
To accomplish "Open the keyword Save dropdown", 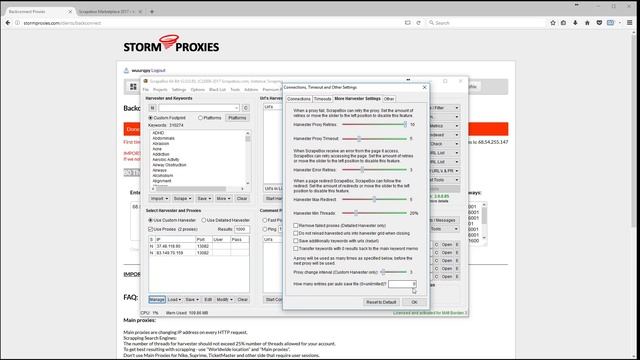I will tap(204, 198).
